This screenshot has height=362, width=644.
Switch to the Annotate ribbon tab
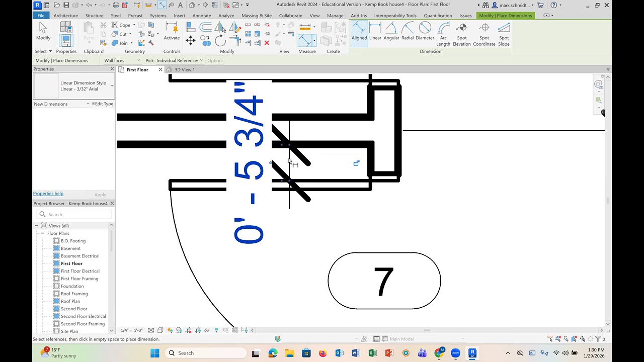coord(201,16)
